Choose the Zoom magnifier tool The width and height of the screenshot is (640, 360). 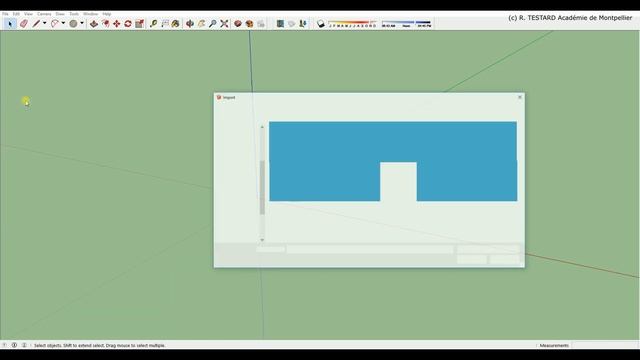(x=213, y=24)
